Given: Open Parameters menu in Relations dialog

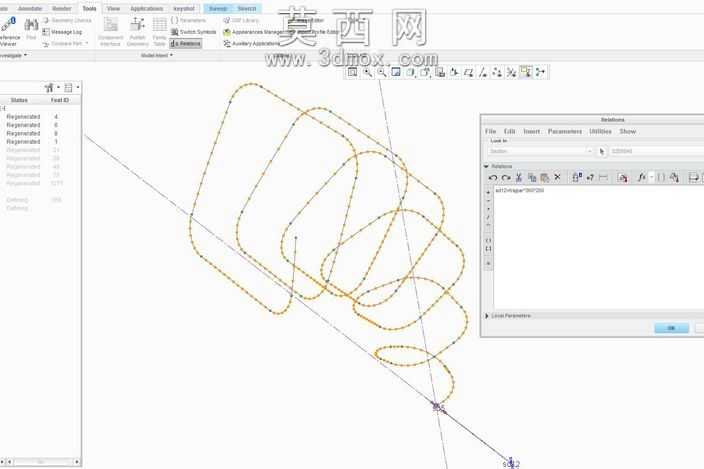Looking at the screenshot, I should [565, 131].
